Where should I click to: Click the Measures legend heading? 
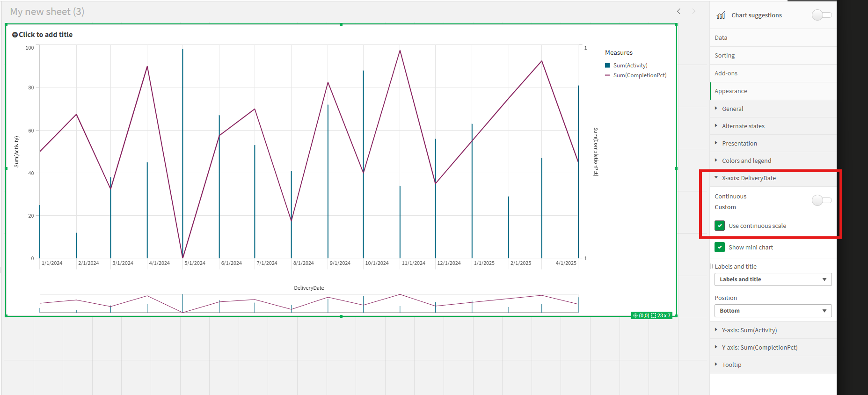tap(619, 53)
